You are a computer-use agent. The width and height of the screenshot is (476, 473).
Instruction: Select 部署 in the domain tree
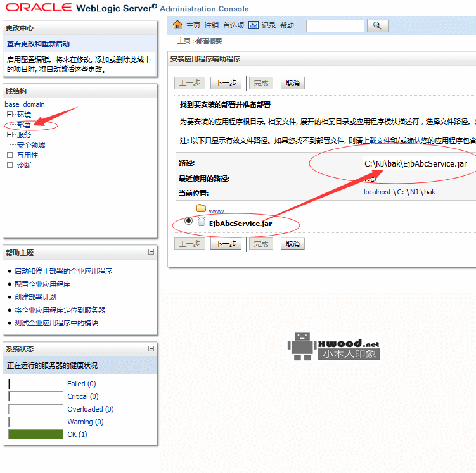24,125
